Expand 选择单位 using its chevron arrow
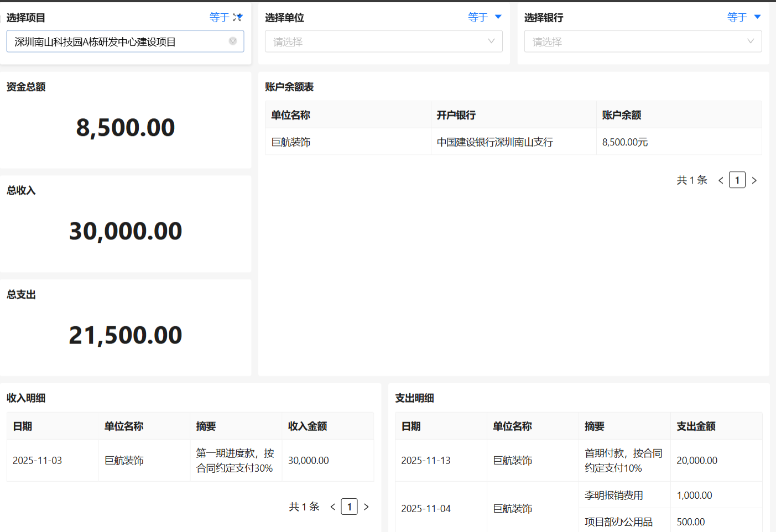 (491, 41)
